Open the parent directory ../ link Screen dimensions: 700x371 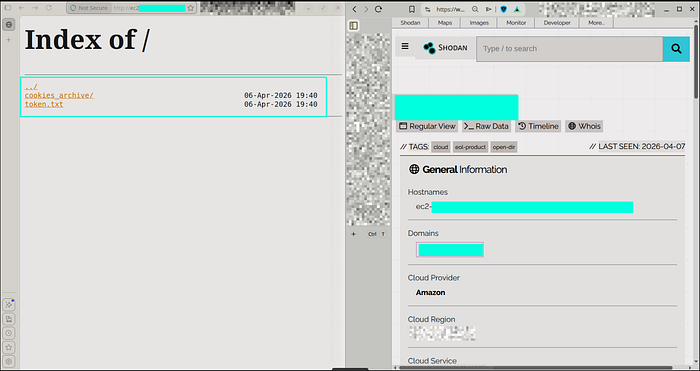(31, 87)
